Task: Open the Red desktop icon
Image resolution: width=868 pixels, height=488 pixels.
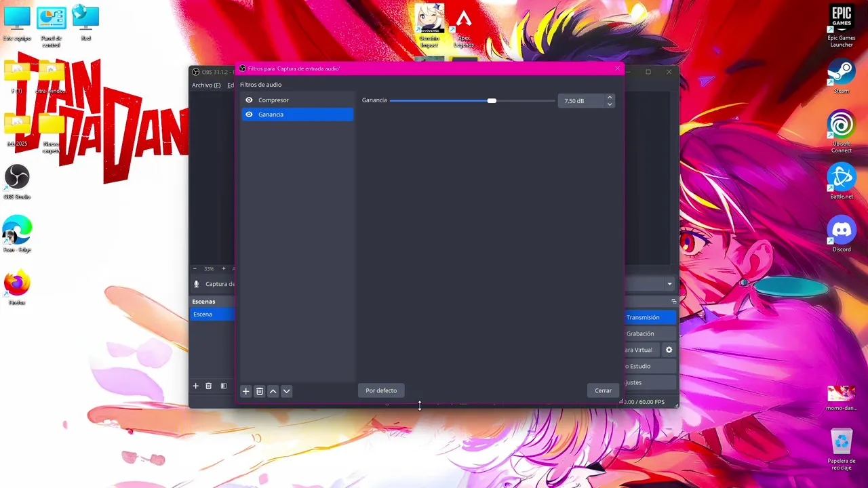Action: tap(85, 24)
